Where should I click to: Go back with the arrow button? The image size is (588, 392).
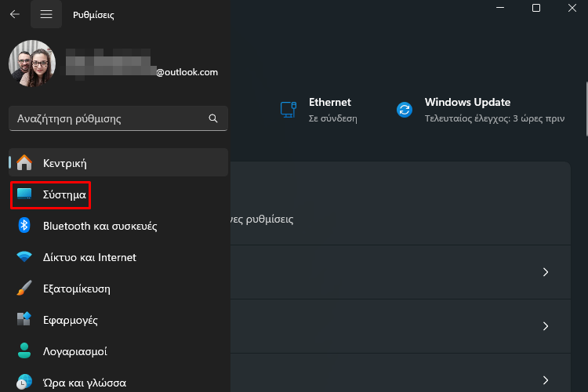[15, 14]
